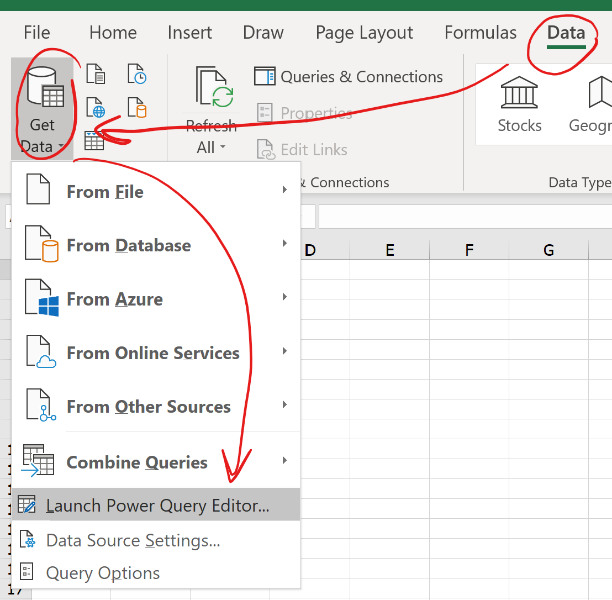Switch to the Formulas tab
The width and height of the screenshot is (612, 600).
tap(480, 33)
